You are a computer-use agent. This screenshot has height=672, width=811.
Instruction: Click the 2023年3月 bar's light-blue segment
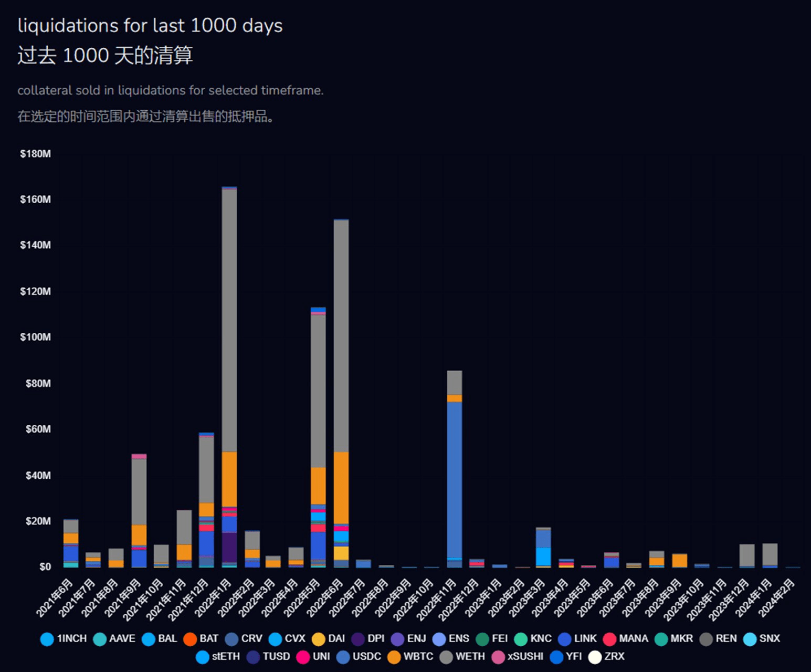543,556
